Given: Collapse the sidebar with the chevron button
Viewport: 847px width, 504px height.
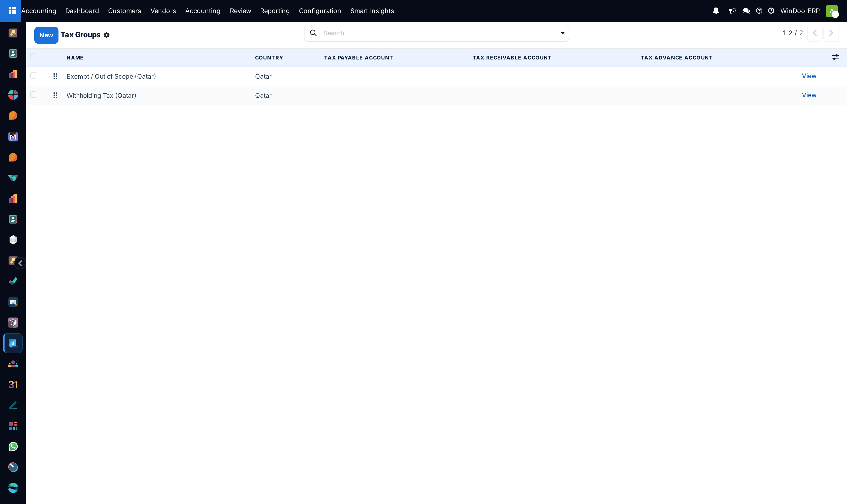Looking at the screenshot, I should click(20, 263).
